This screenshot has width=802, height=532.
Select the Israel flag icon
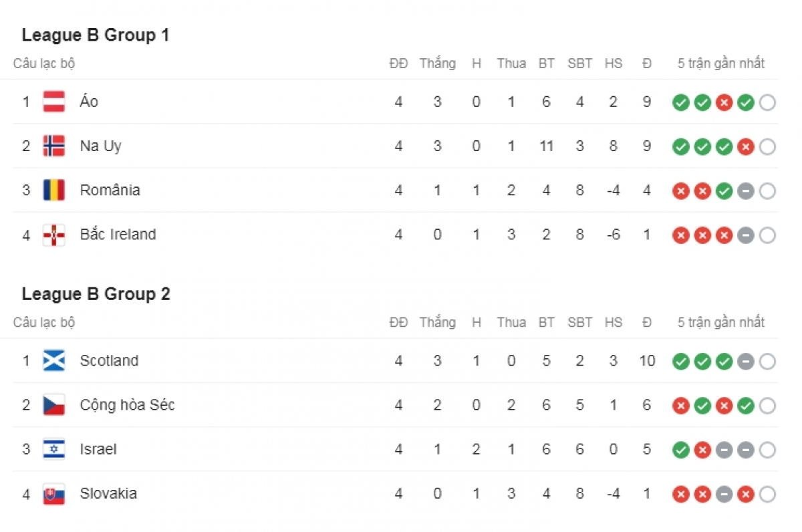click(54, 449)
